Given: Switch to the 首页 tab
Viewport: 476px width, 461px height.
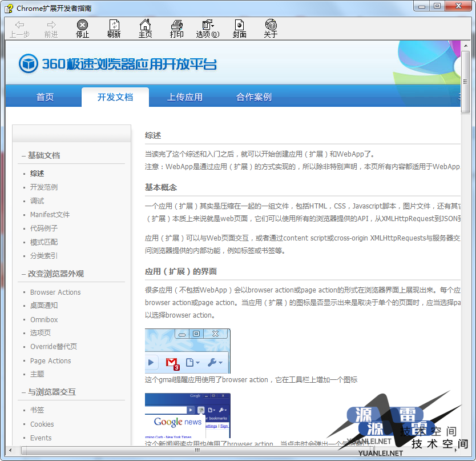Looking at the screenshot, I should (45, 97).
